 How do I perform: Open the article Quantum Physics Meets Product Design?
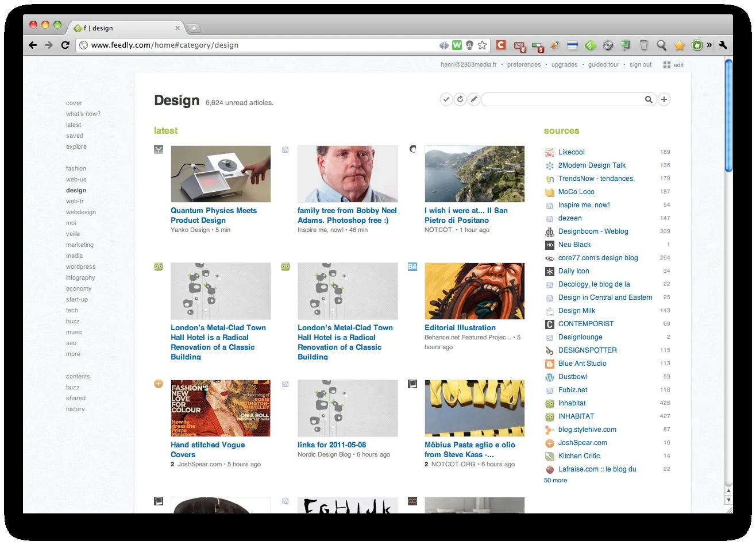[x=214, y=215]
